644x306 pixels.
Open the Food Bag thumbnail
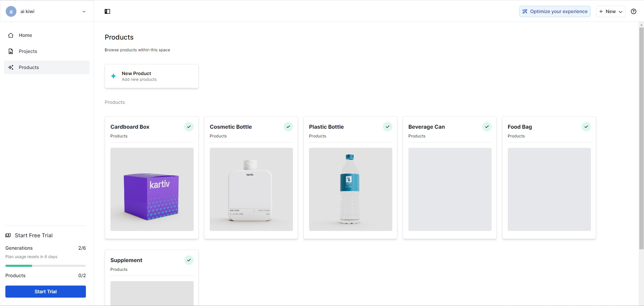coord(549,189)
